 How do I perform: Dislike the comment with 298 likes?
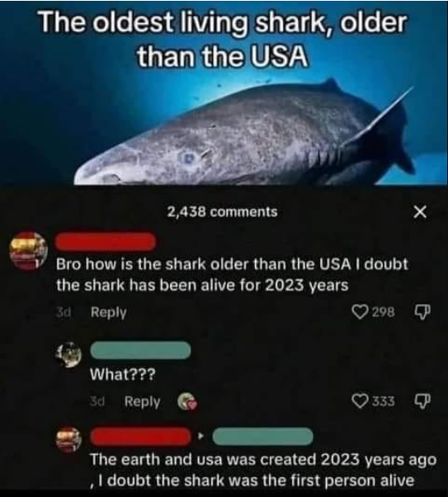click(422, 312)
